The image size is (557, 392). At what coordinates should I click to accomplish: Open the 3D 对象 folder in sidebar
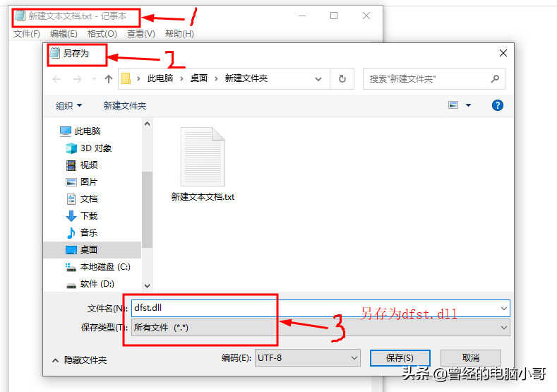89,148
